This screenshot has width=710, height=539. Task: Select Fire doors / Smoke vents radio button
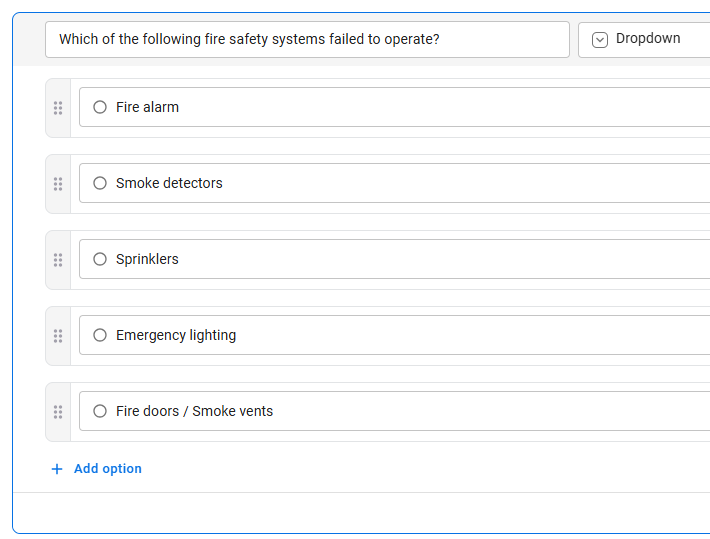pos(100,411)
